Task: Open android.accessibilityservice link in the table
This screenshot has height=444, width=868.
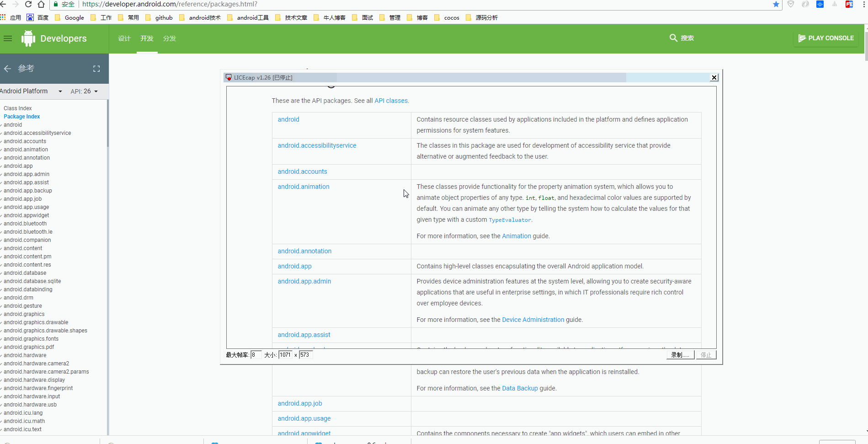Action: [317, 145]
